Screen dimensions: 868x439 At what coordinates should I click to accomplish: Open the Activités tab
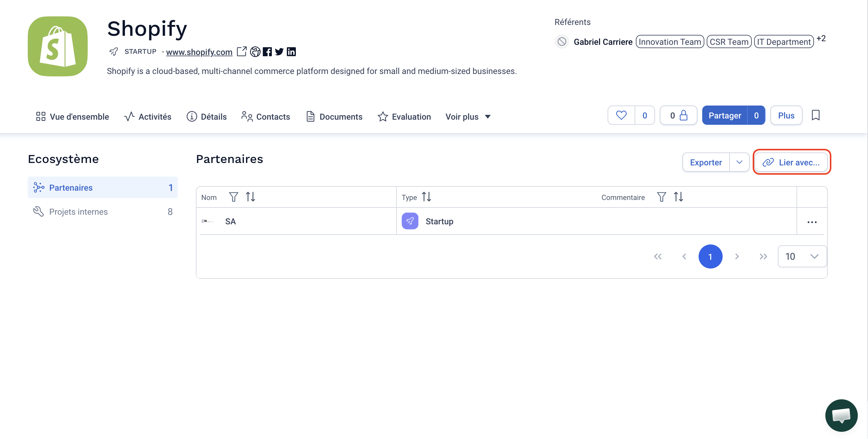[147, 116]
